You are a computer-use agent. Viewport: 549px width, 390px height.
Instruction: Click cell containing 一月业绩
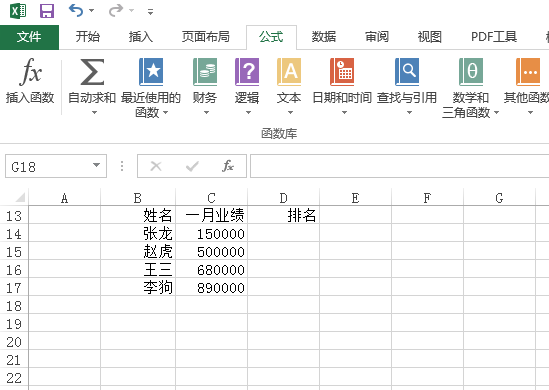[x=211, y=215]
